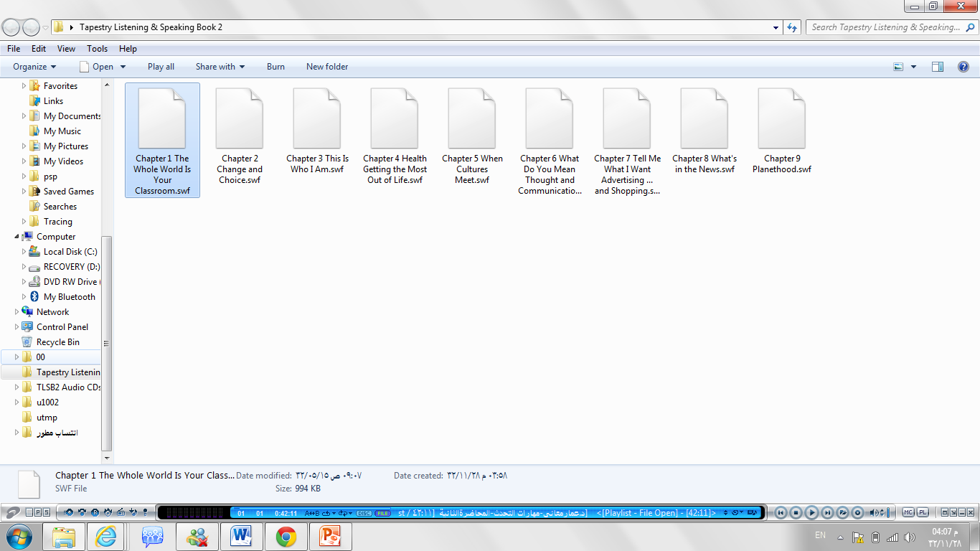Toggle the S button on jetAudio bar
This screenshot has width=980, height=551.
47,513
